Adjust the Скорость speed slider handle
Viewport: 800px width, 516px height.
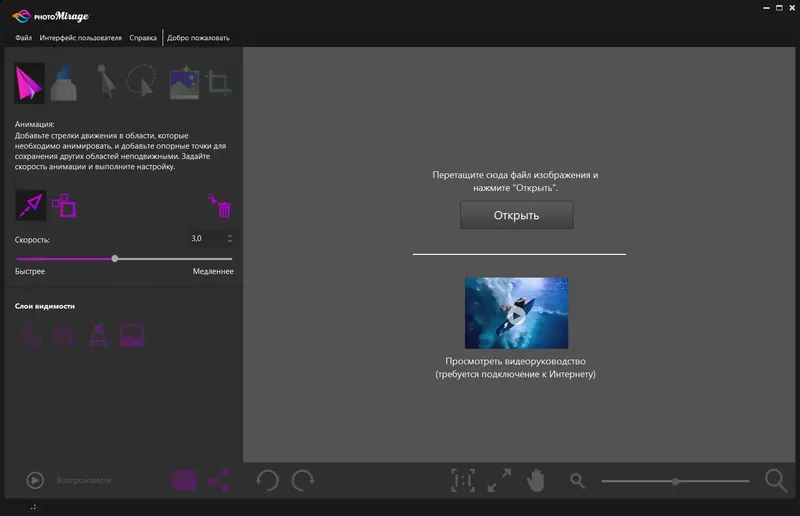[x=115, y=259]
